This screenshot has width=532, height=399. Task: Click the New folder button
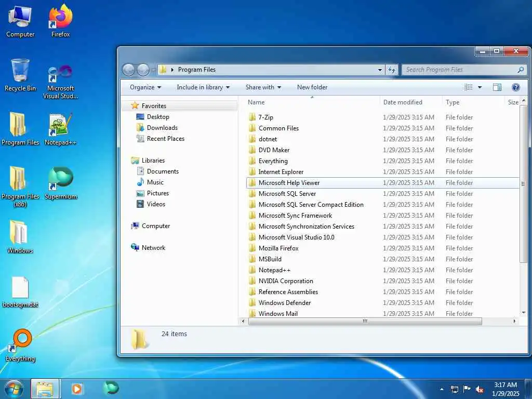pos(312,87)
